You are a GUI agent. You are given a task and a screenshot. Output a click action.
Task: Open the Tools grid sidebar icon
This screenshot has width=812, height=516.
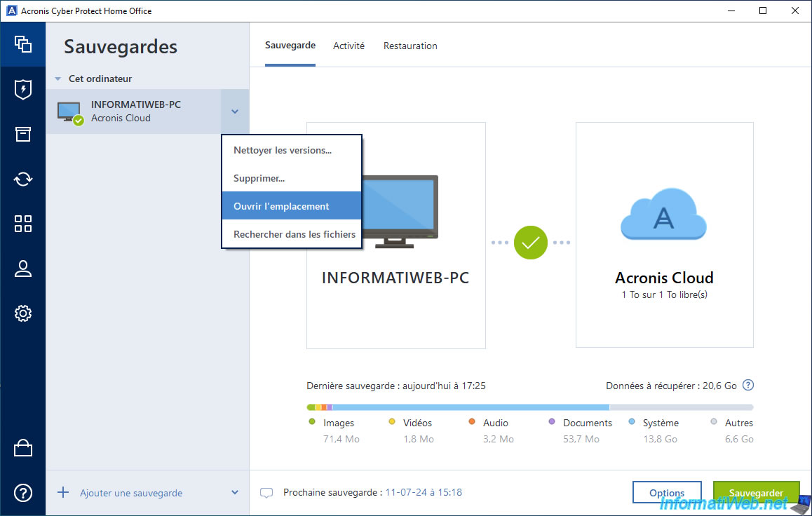[22, 224]
